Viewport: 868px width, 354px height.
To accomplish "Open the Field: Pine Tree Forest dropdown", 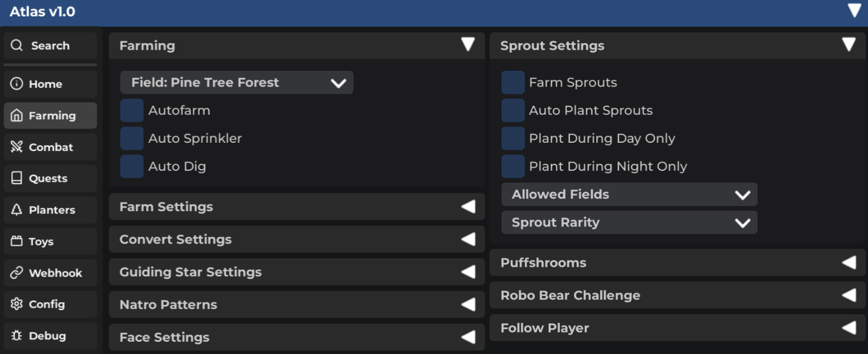I will [x=237, y=83].
